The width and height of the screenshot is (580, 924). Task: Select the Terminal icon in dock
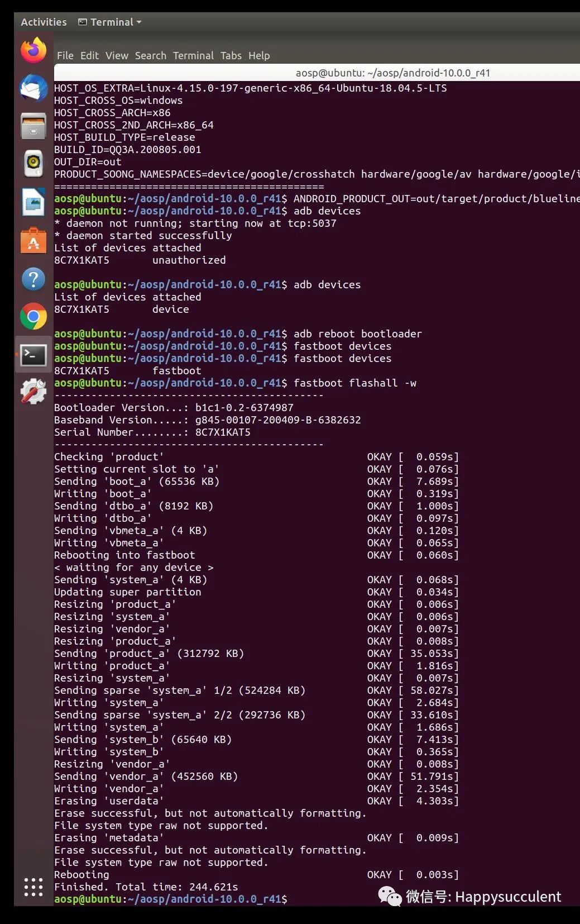[x=33, y=355]
